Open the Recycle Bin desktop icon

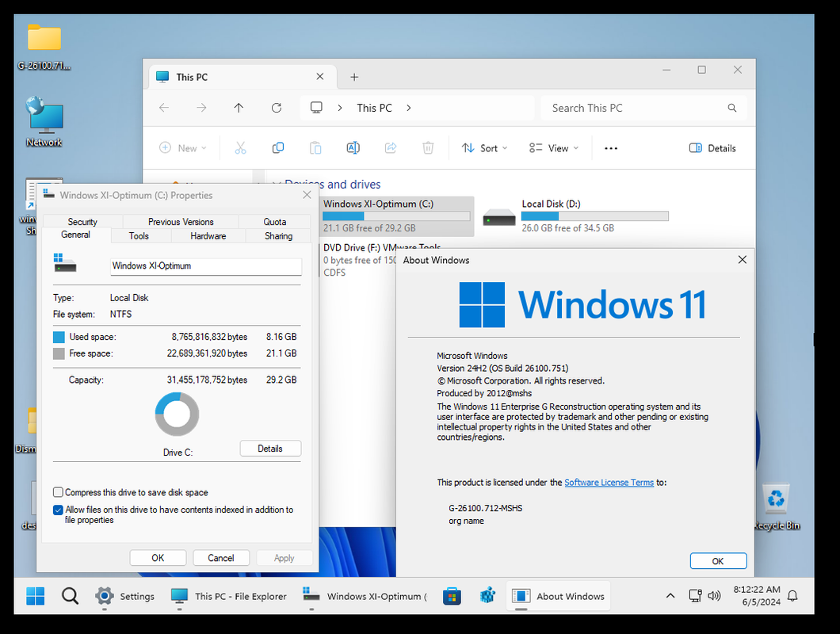point(777,506)
